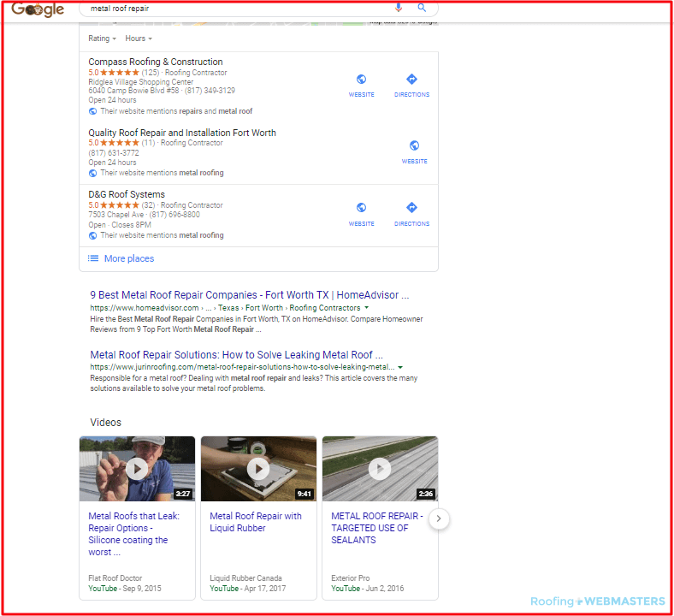Screen dimensions: 674x616
Task: Open 9 Best Metal Roof Repair Companies result
Action: (x=249, y=295)
